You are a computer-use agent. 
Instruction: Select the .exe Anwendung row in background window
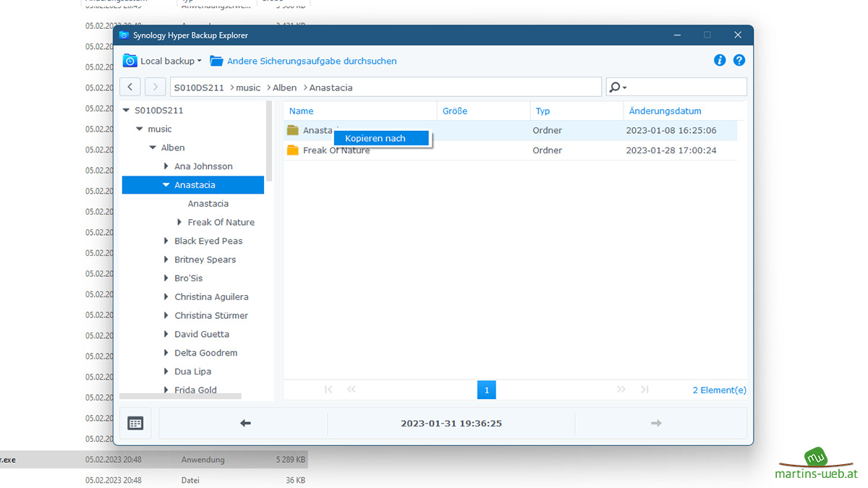pos(153,460)
